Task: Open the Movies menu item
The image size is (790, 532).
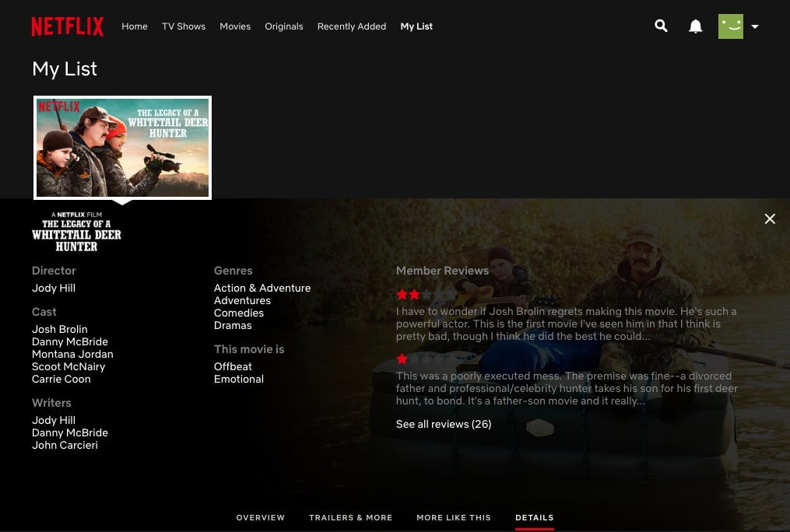Action: coord(235,26)
